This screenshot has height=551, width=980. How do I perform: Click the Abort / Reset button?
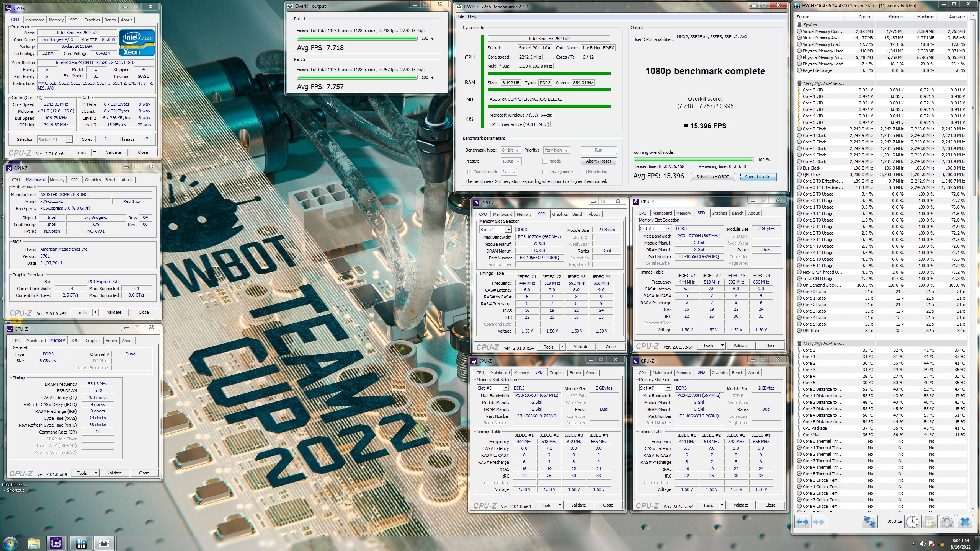point(598,161)
